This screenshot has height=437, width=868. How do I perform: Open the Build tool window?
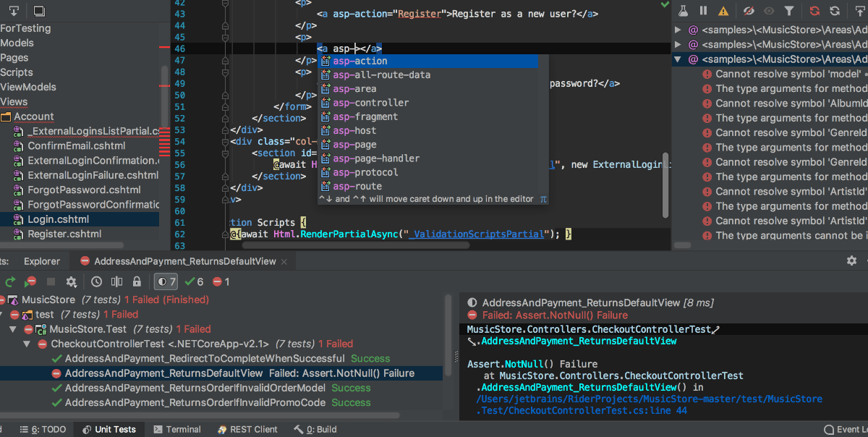pos(315,429)
